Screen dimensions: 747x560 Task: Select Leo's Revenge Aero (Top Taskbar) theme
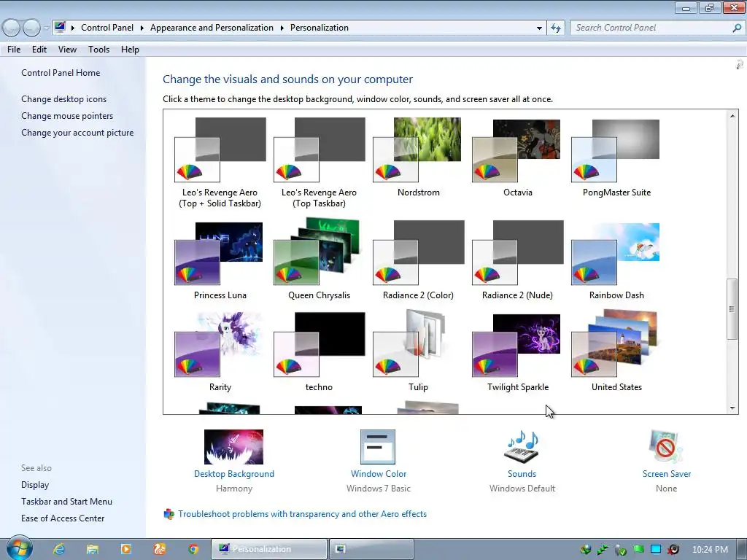[x=320, y=162]
